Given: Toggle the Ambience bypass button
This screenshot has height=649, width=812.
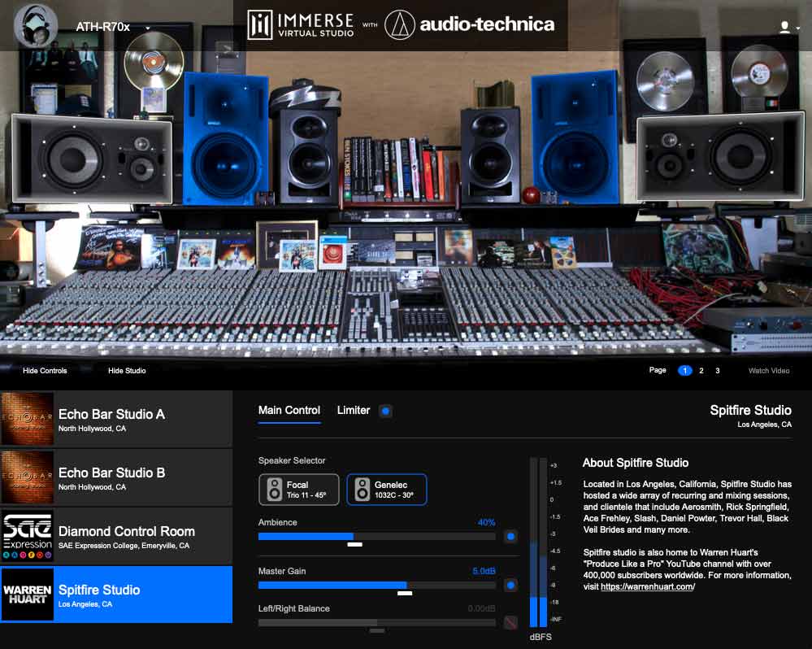Looking at the screenshot, I should tap(510, 537).
